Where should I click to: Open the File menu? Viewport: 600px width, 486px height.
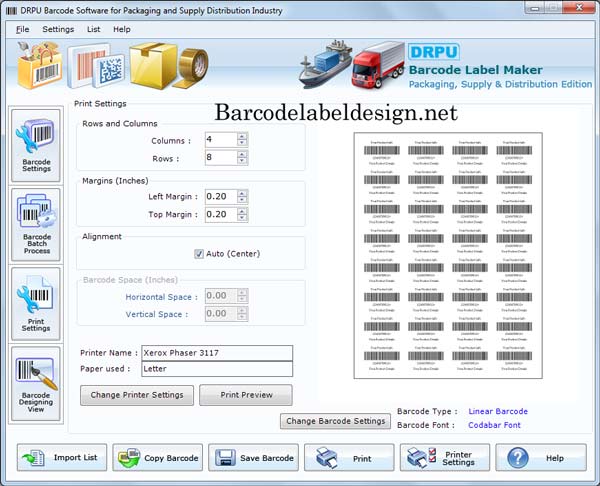(x=23, y=29)
